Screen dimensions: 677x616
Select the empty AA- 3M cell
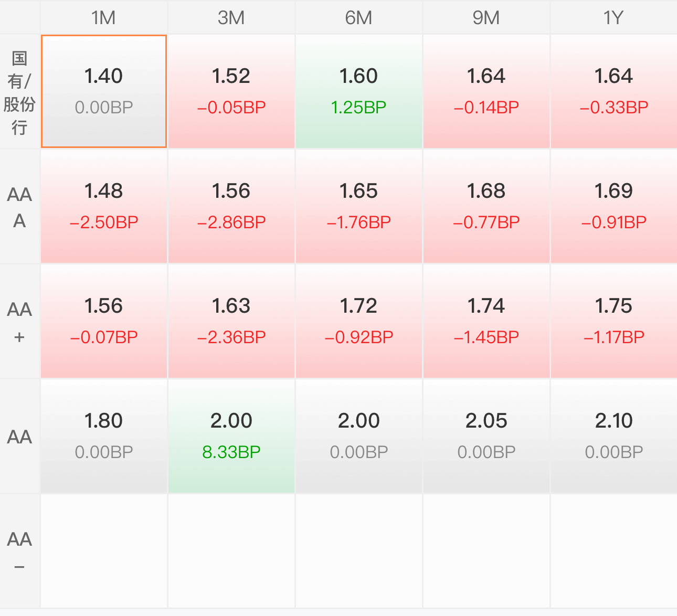pyautogui.click(x=231, y=551)
